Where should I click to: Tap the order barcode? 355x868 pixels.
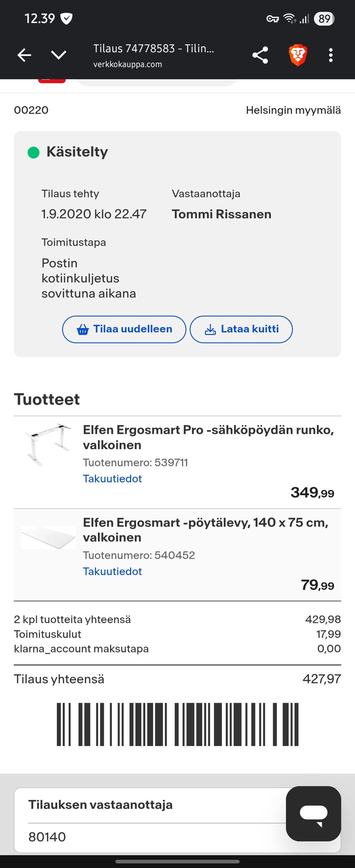(x=177, y=725)
